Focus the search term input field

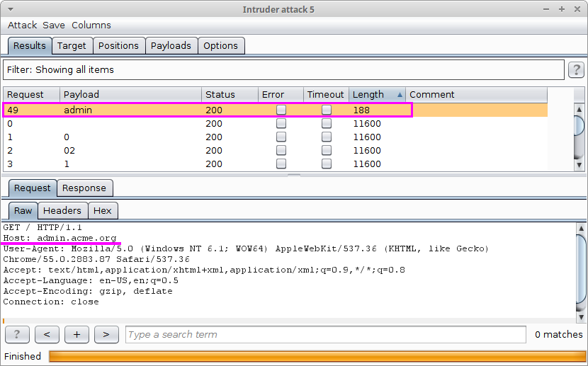tap(325, 335)
